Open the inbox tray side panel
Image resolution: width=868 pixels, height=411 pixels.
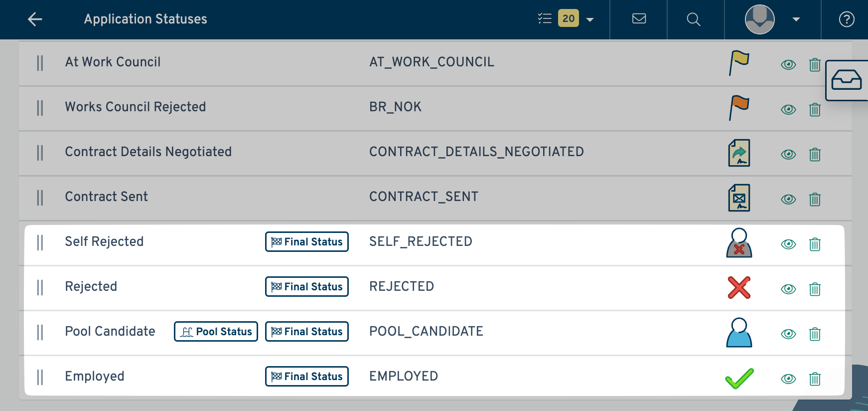pyautogui.click(x=846, y=80)
